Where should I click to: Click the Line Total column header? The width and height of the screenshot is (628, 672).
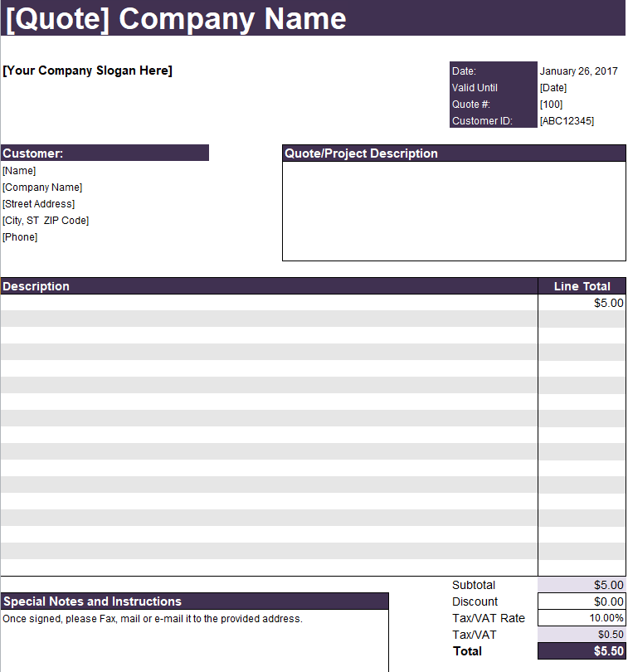coord(582,286)
